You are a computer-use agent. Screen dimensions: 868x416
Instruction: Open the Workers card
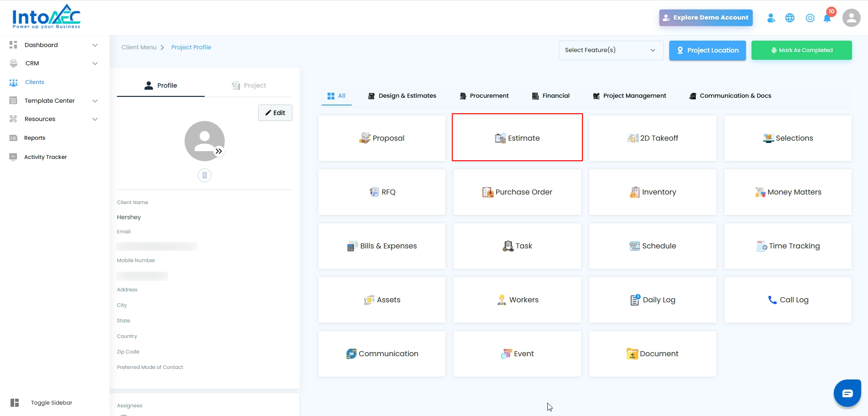[x=517, y=300]
